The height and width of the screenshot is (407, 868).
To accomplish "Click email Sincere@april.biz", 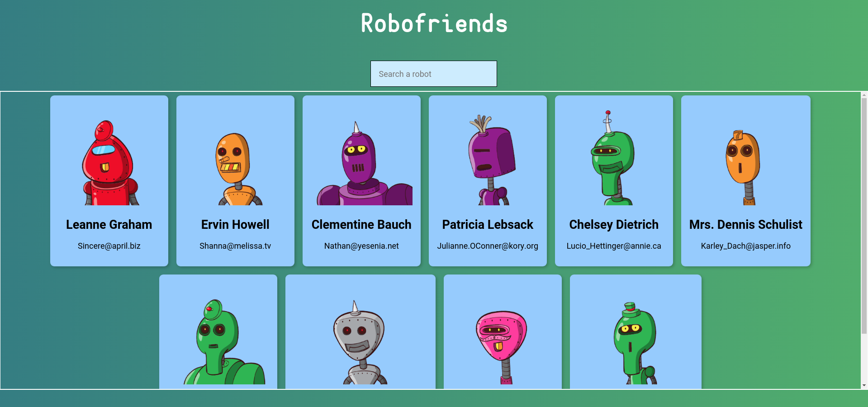I will (109, 246).
